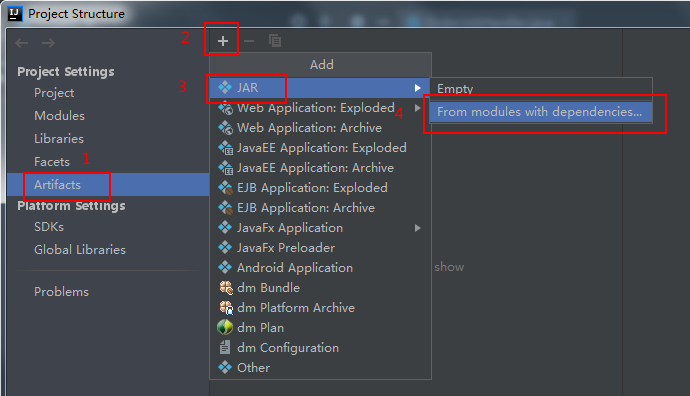Click the dm Plan green icon
Image resolution: width=690 pixels, height=396 pixels.
225,327
